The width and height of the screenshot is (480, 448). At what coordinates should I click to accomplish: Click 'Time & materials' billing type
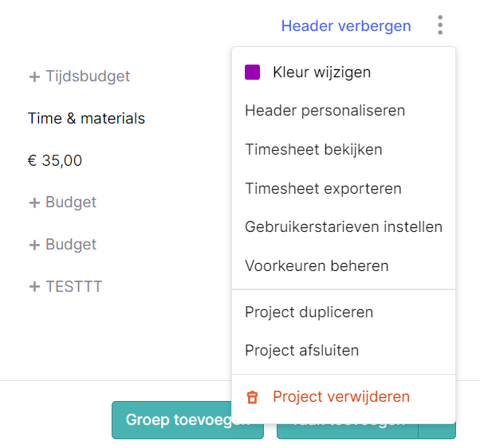pos(86,119)
